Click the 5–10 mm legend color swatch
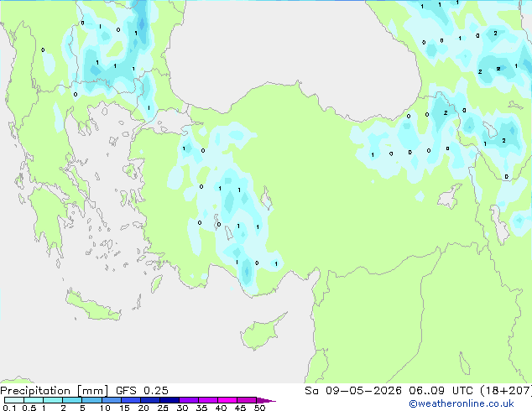Image resolution: width=532 pixels, height=411 pixels. (91, 400)
